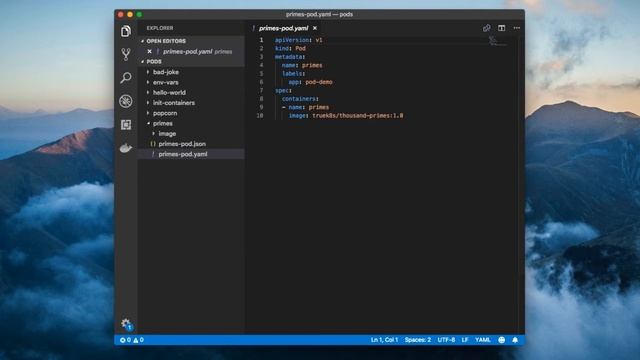Click the minimap preview in the editor
Screen dimensions: 640x360
498,41
